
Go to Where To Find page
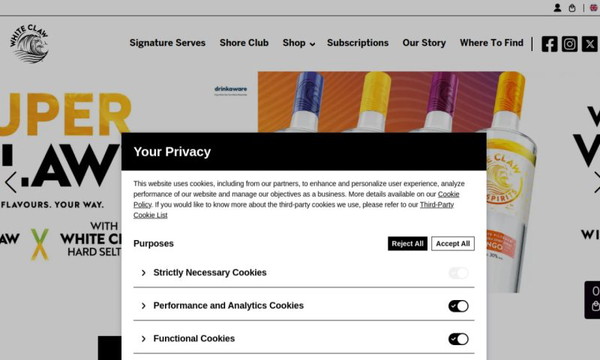click(491, 43)
